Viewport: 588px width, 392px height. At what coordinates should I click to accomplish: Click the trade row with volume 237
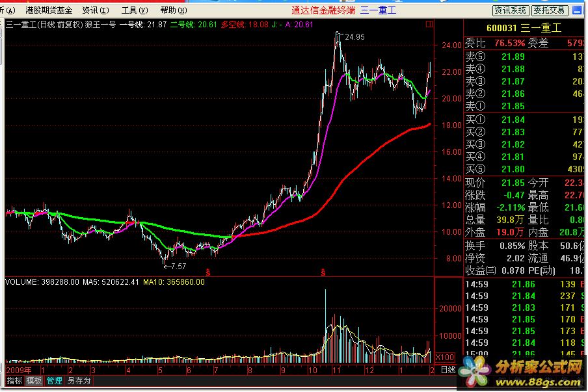pos(524,296)
